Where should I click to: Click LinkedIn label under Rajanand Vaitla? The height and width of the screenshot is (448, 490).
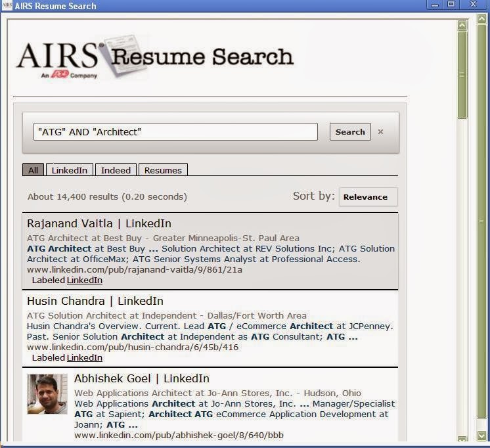pyautogui.click(x=84, y=280)
